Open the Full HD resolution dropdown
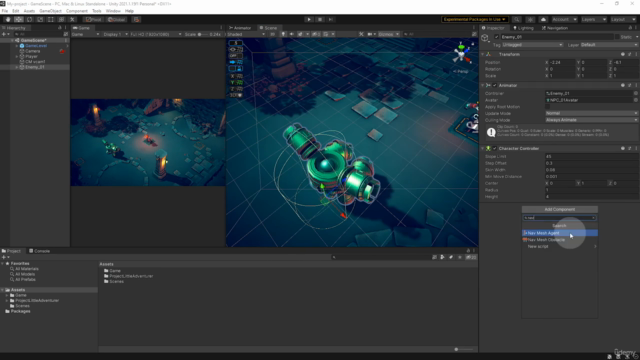The image size is (640, 360). [x=156, y=34]
